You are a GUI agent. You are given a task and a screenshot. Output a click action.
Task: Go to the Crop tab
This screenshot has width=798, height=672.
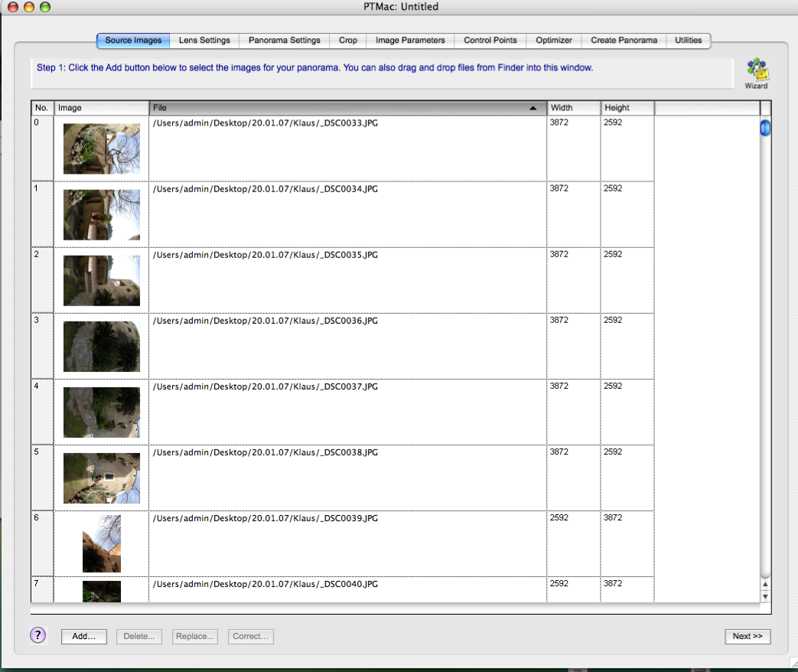[x=348, y=41]
